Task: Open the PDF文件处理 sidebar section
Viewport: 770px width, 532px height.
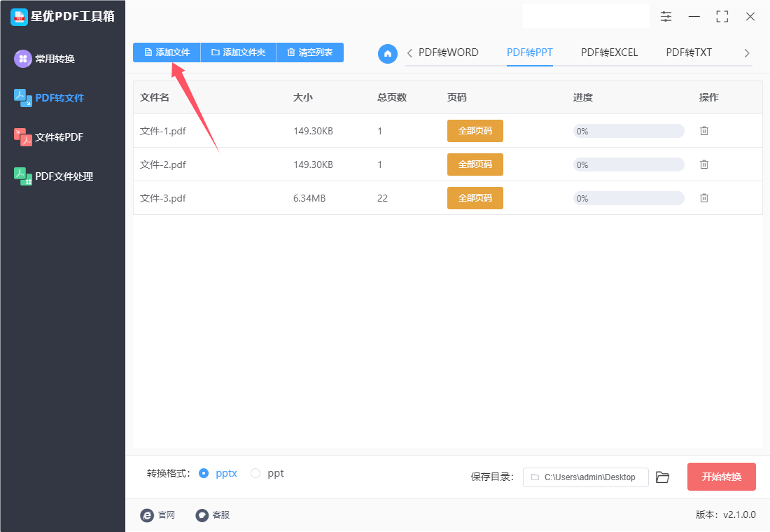Action: point(53,176)
